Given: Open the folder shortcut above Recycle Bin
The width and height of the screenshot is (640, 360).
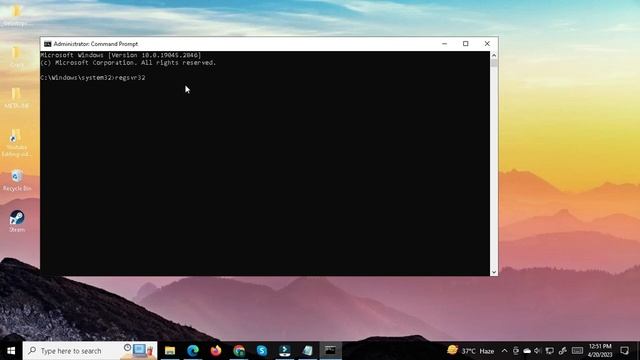Looking at the screenshot, I should tap(16, 143).
